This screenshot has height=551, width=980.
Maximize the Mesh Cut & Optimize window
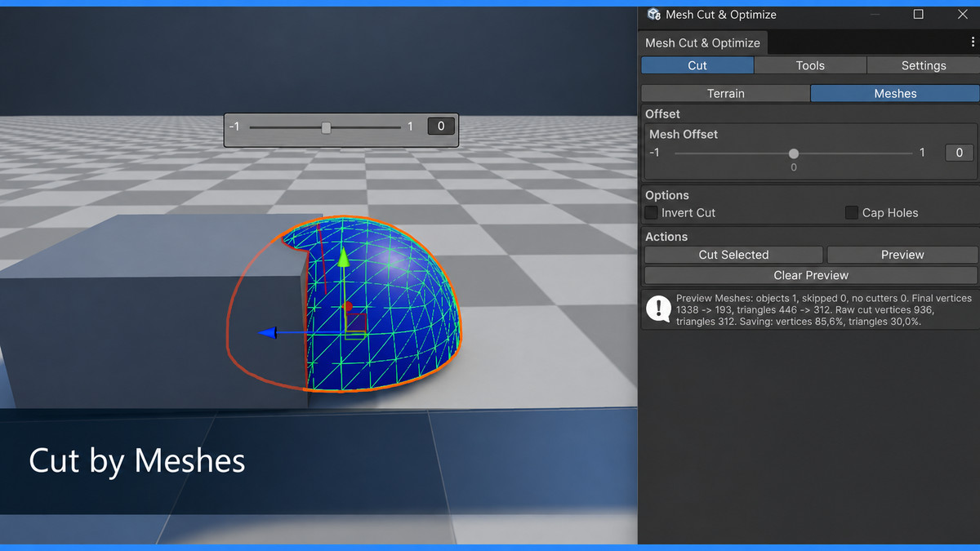coord(919,14)
